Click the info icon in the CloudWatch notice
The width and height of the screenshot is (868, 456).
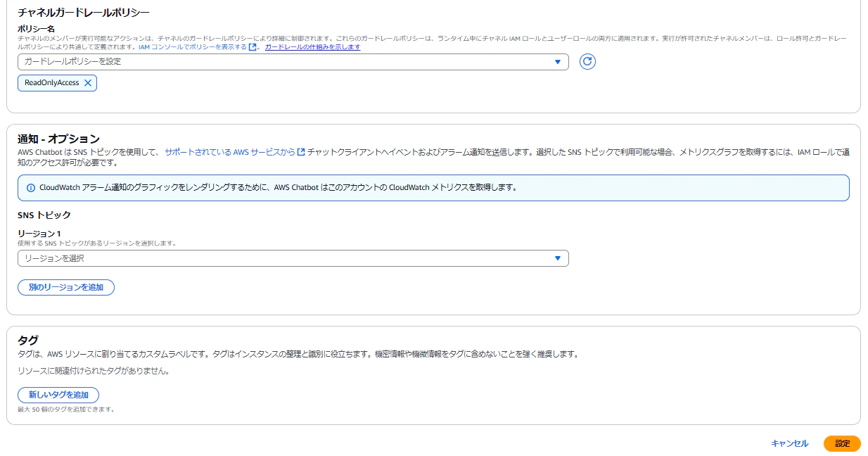tap(30, 188)
